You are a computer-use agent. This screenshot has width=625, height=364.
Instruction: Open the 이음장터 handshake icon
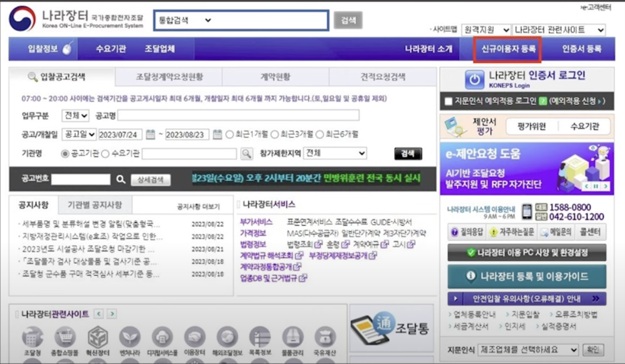pyautogui.click(x=194, y=337)
